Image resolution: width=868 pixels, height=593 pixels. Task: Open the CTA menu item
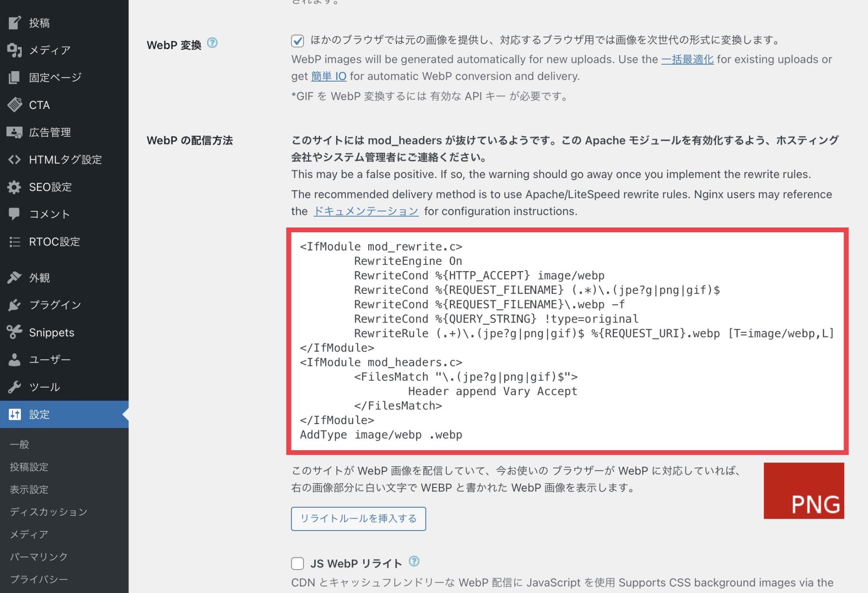pos(64,105)
